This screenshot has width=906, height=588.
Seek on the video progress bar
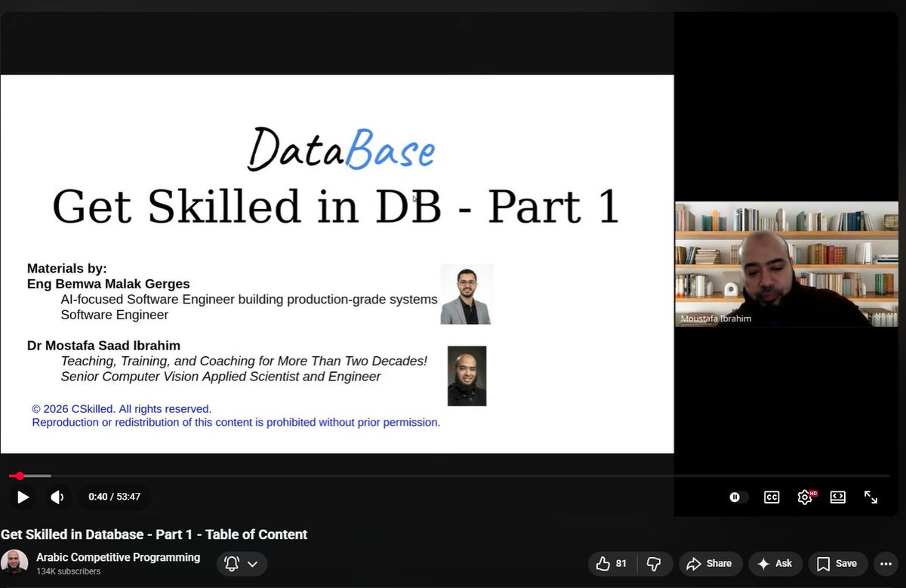coord(449,476)
